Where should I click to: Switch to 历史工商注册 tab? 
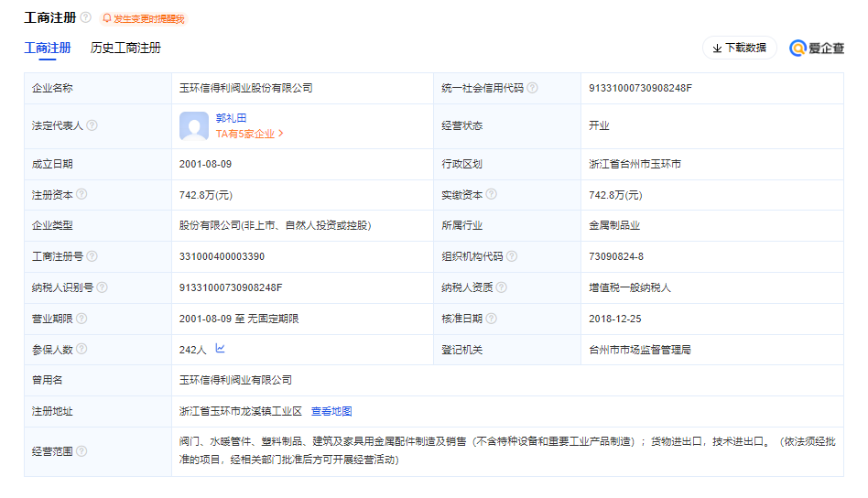[x=125, y=49]
